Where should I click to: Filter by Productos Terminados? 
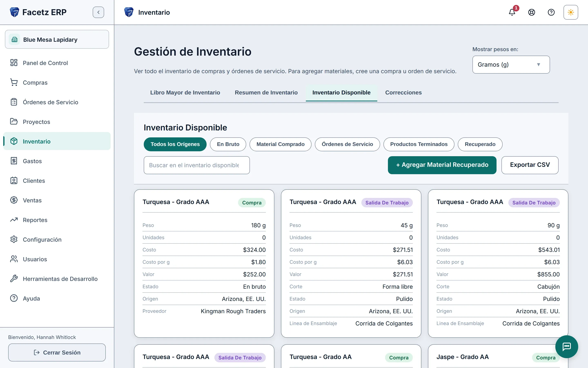(419, 144)
